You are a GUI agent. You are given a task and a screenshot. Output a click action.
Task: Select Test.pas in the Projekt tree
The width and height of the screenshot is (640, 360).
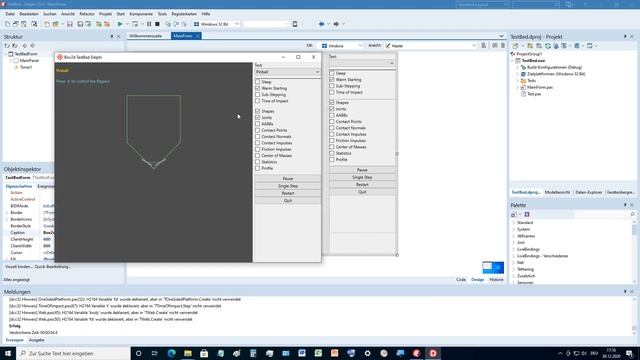[x=534, y=94]
